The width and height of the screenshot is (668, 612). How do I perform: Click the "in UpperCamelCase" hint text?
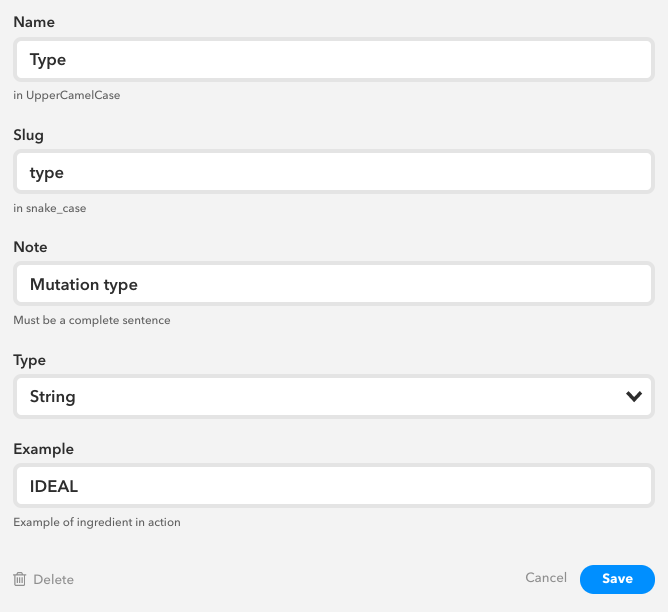click(x=67, y=96)
